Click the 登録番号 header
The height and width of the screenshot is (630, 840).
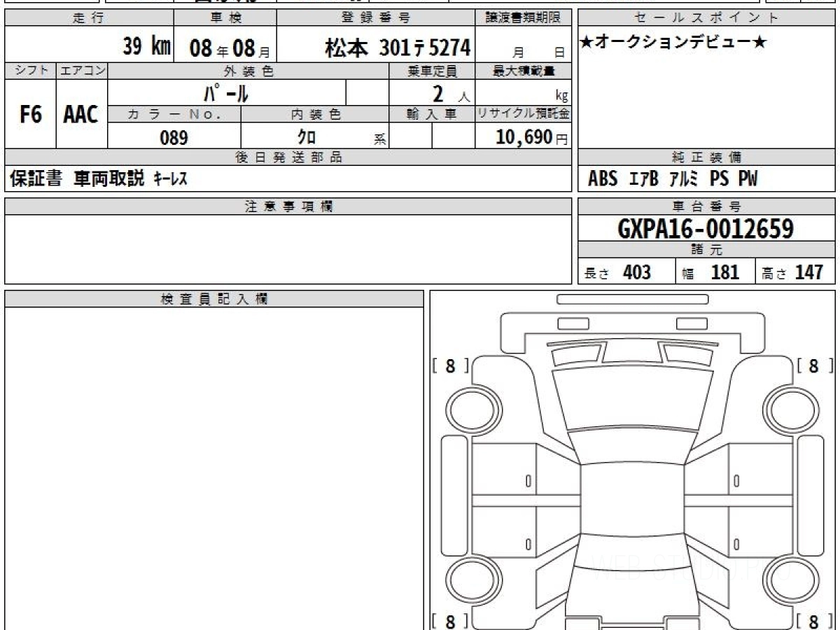377,18
